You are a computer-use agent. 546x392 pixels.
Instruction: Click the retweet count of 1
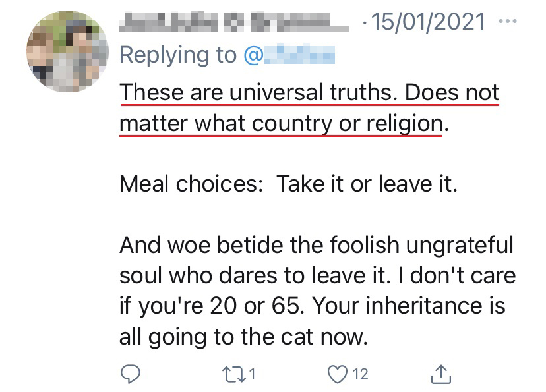[253, 375]
